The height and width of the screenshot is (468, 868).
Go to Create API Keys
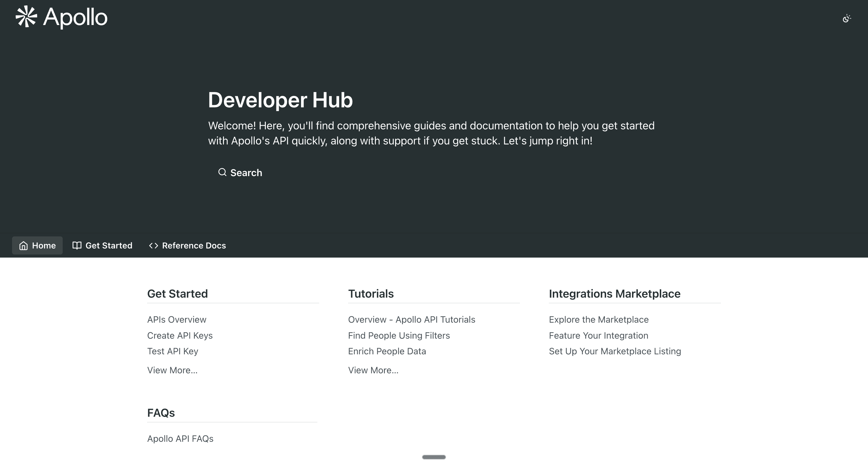click(180, 336)
